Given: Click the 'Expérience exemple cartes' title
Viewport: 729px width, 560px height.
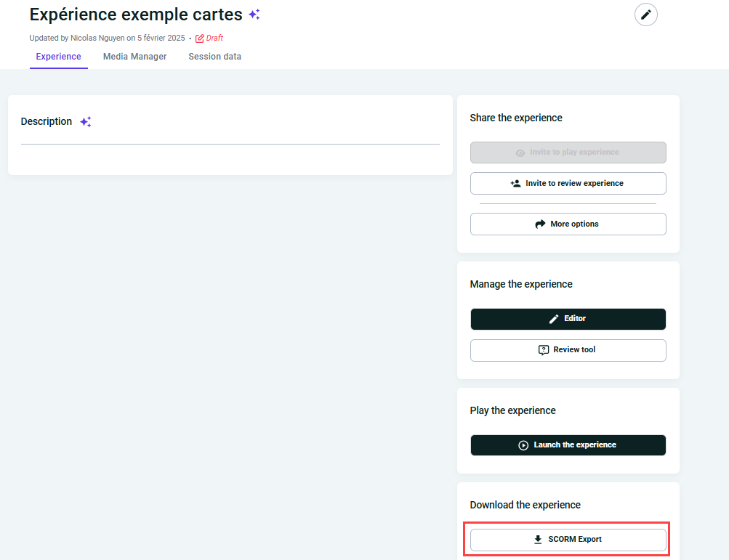Looking at the screenshot, I should (x=136, y=15).
